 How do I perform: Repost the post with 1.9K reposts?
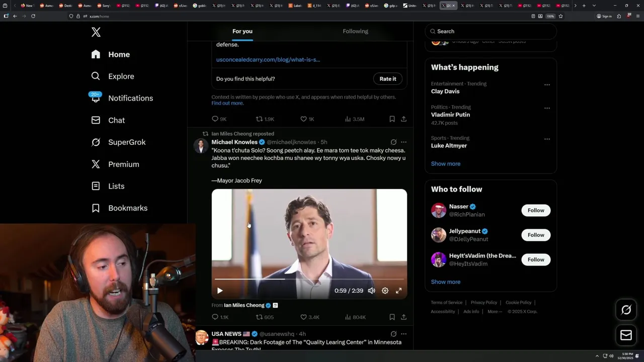pos(265,119)
